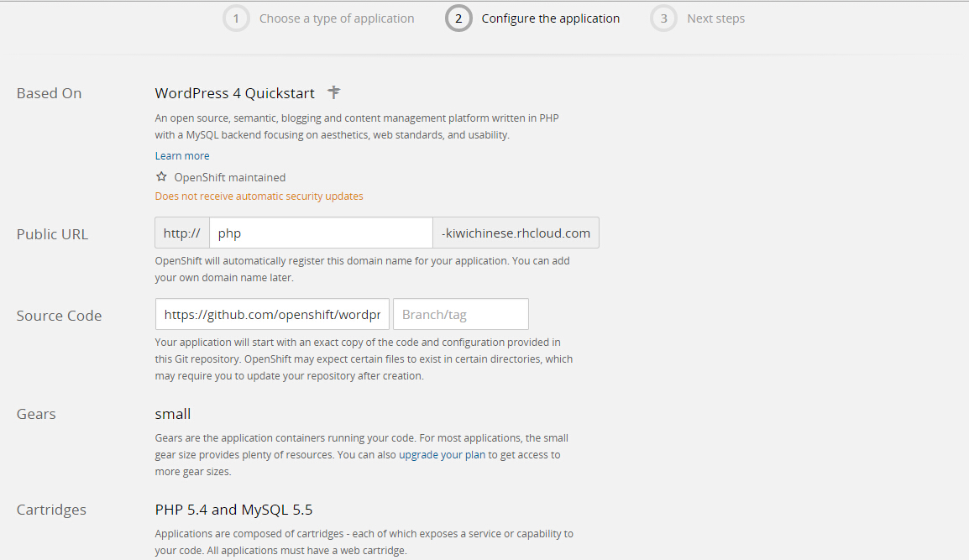Image resolution: width=969 pixels, height=560 pixels.
Task: Click the star icon next to OpenShift maintained
Action: point(161,177)
